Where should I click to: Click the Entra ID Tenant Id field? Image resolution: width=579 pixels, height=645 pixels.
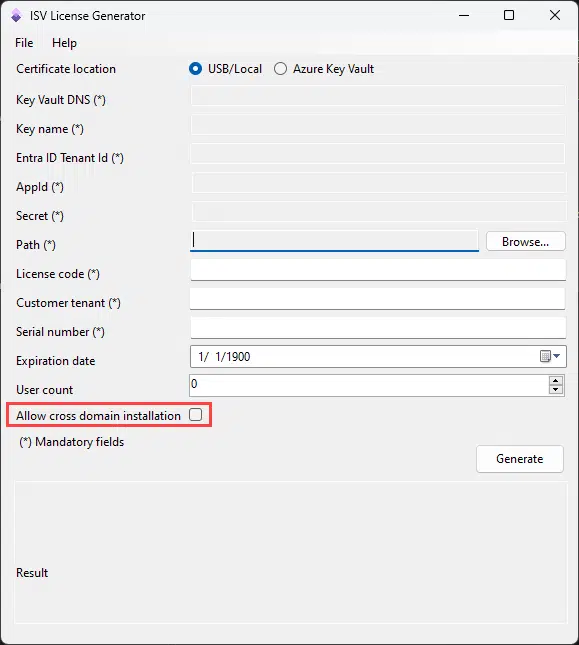[x=378, y=153]
